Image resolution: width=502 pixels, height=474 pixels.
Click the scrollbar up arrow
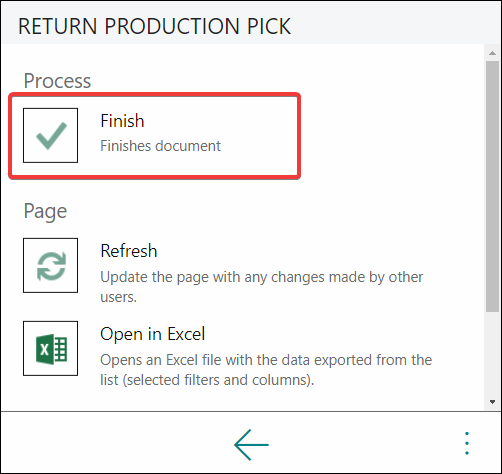pyautogui.click(x=492, y=53)
